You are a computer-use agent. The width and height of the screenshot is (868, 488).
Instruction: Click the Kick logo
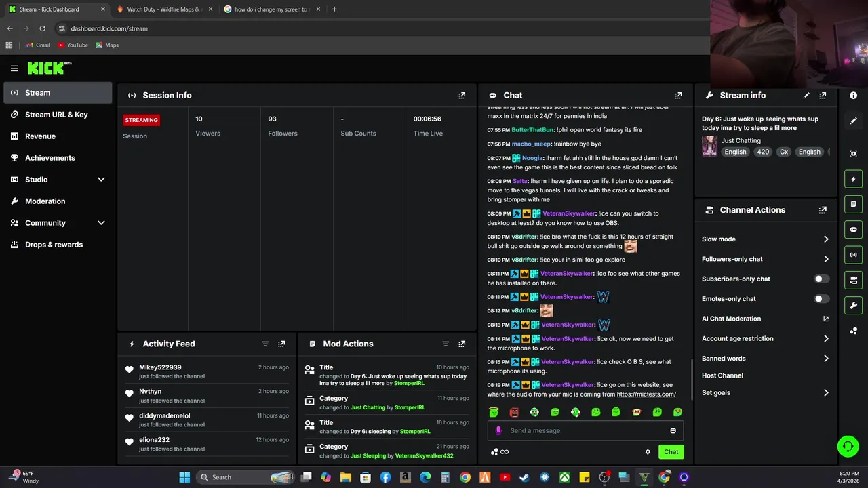[x=50, y=68]
